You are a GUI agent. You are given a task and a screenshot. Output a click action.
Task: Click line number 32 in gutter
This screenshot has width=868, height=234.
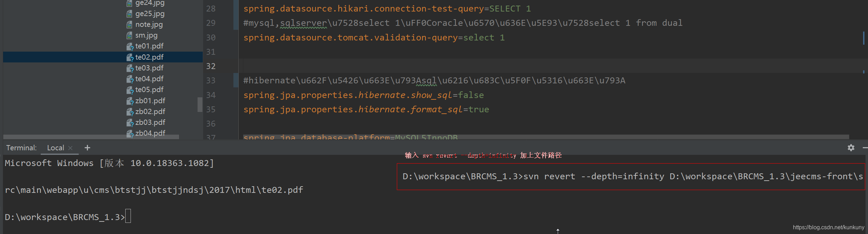[211, 66]
